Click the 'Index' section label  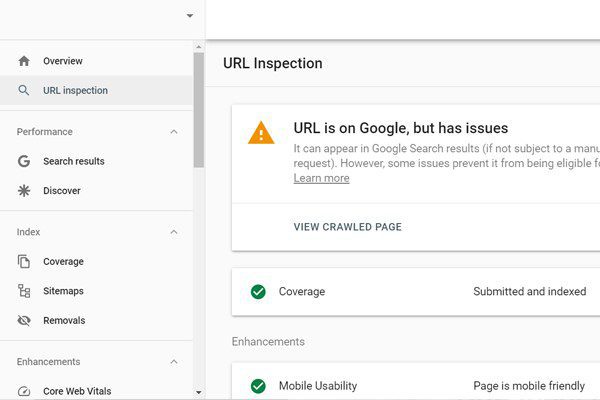point(28,232)
